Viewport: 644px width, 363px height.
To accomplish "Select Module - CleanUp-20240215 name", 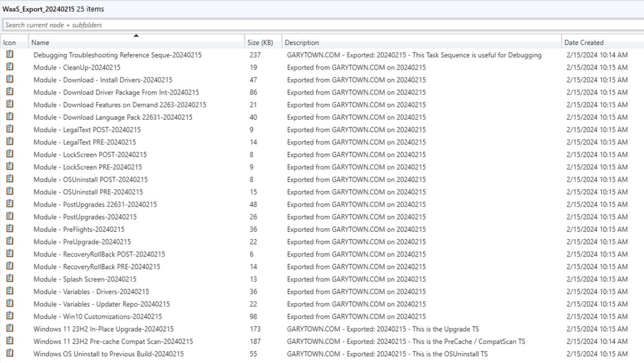I will [x=77, y=67].
